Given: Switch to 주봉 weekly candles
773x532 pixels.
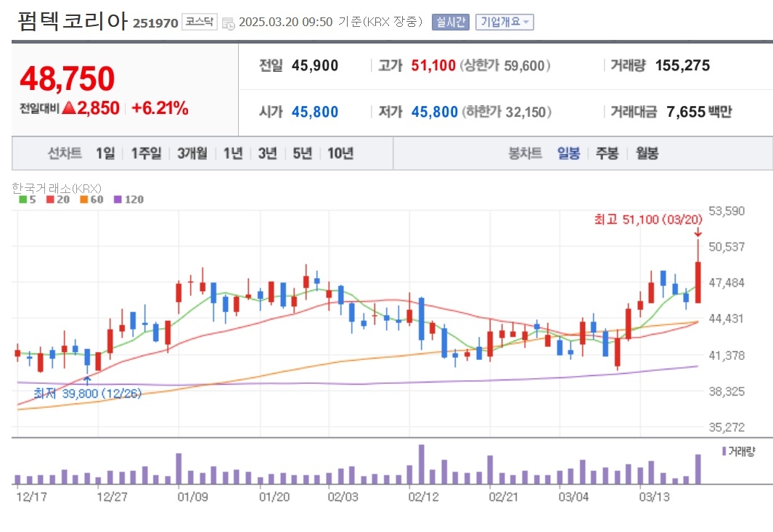Looking at the screenshot, I should 608,153.
